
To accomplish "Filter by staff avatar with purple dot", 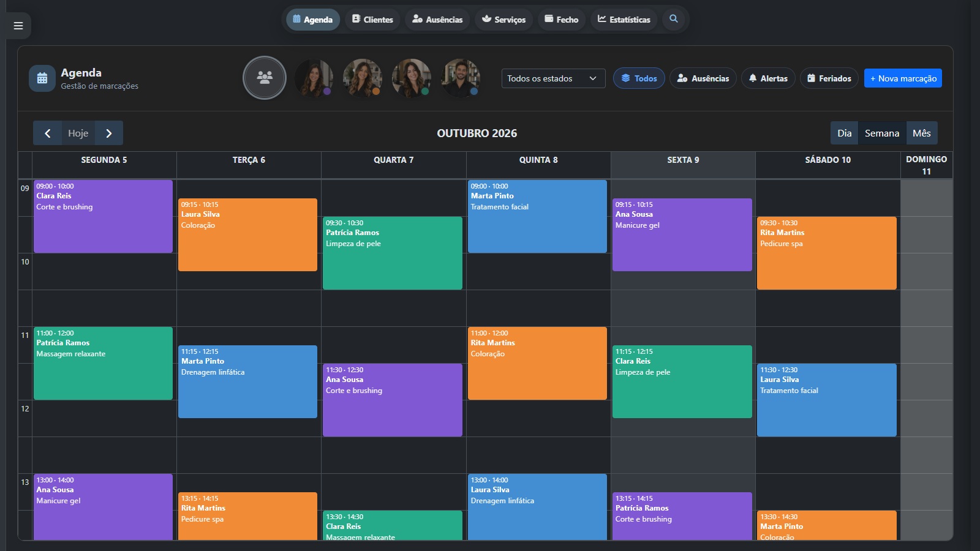I will tap(314, 78).
